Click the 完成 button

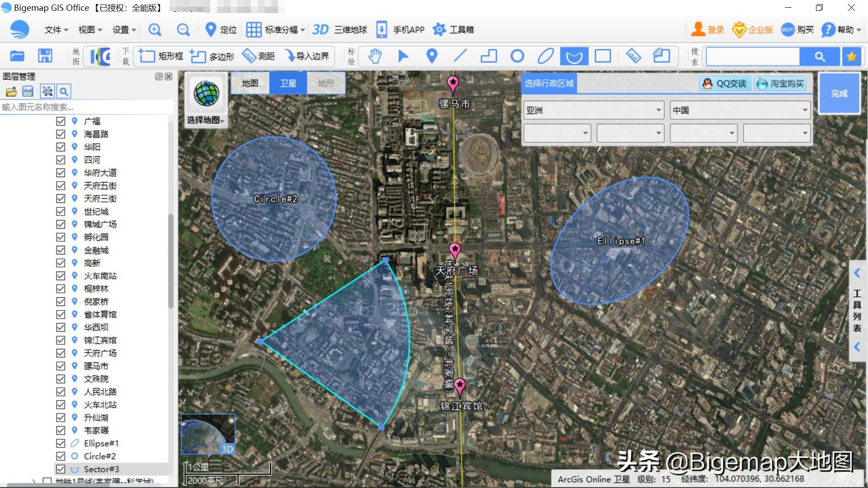pos(839,94)
